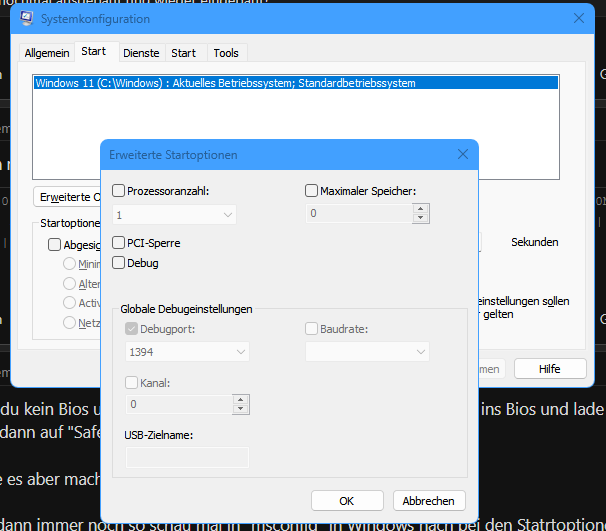This screenshot has height=531, width=606.
Task: Switch to the Dienste tab
Action: click(141, 53)
